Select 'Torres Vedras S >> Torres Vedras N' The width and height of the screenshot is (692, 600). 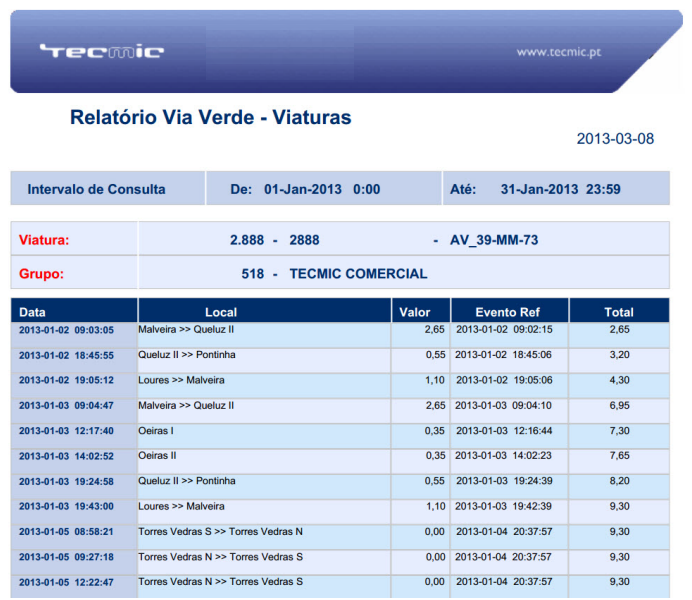point(221,532)
